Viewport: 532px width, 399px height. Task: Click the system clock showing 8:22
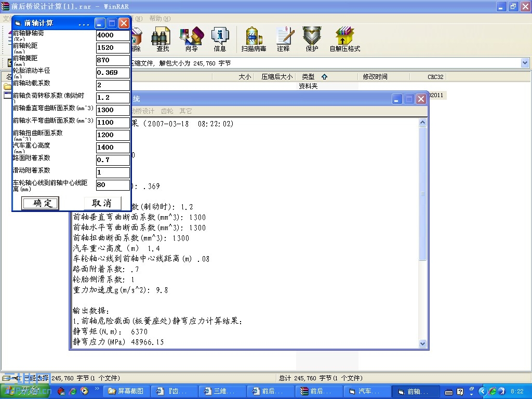(x=517, y=391)
